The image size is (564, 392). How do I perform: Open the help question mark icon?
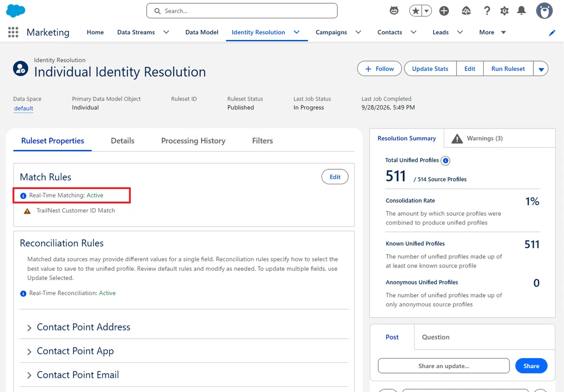coord(487,11)
